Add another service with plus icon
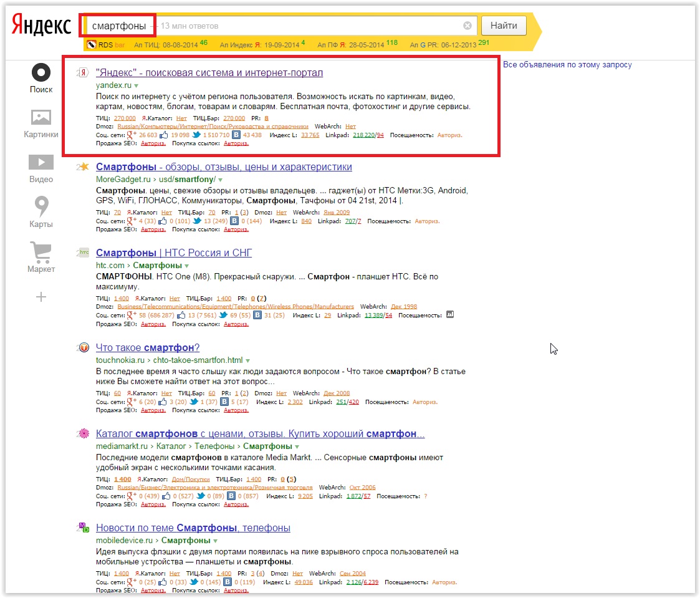 [41, 297]
